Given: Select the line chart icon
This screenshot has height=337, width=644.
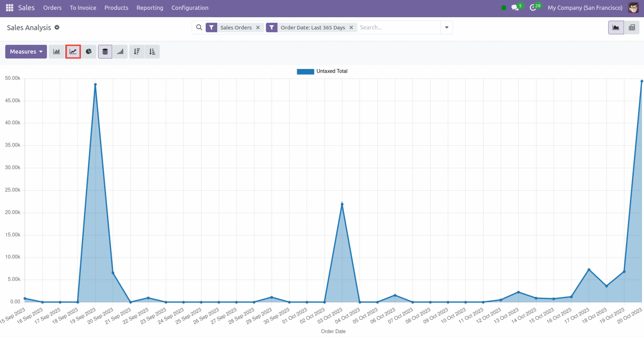Looking at the screenshot, I should [73, 52].
